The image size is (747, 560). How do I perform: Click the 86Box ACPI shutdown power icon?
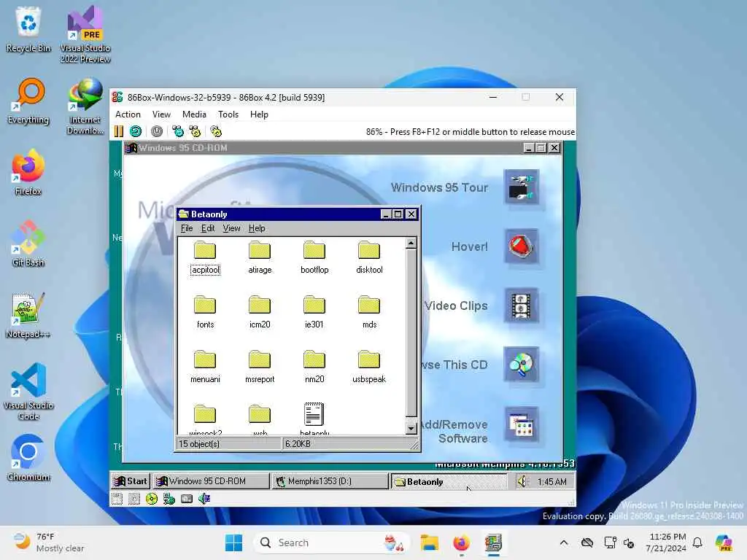click(157, 131)
